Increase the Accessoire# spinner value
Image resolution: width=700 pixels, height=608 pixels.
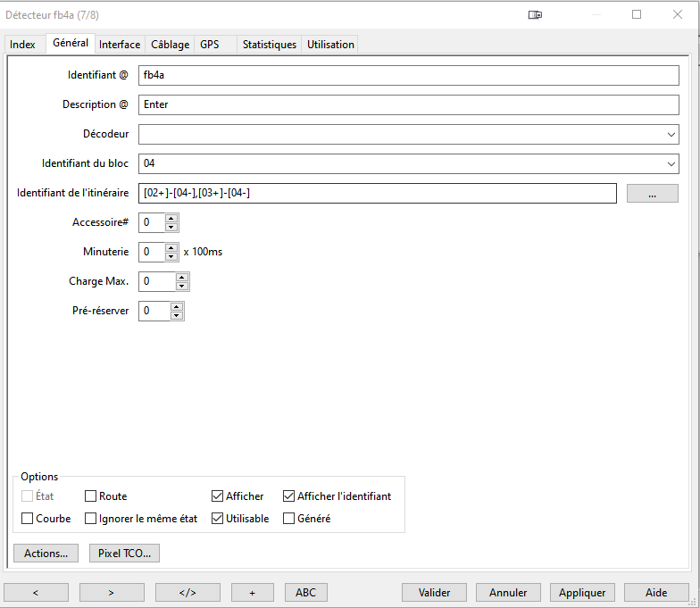tap(171, 218)
